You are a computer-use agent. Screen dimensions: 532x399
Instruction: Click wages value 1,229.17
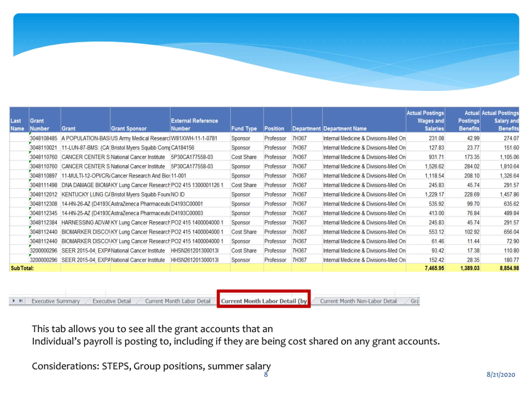coord(434,194)
